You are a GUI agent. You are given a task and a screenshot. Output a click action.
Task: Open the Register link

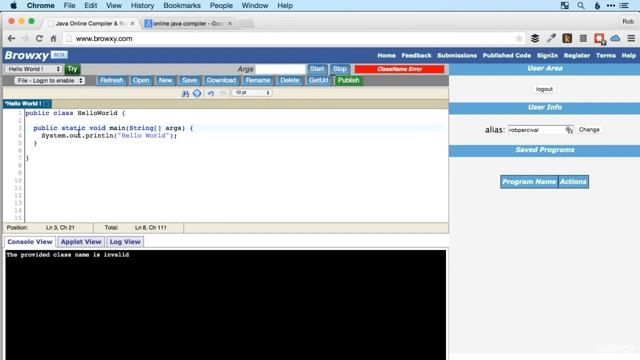(577, 56)
